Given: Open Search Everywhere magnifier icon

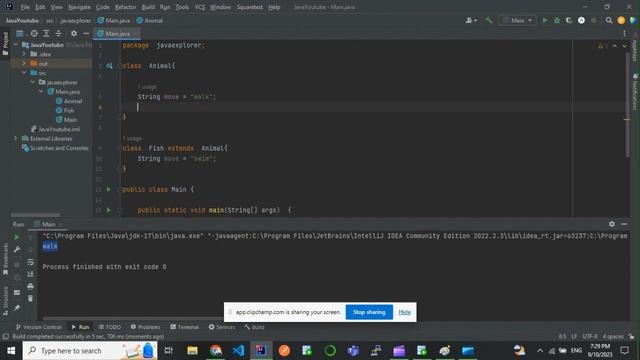Looking at the screenshot, I should point(609,20).
